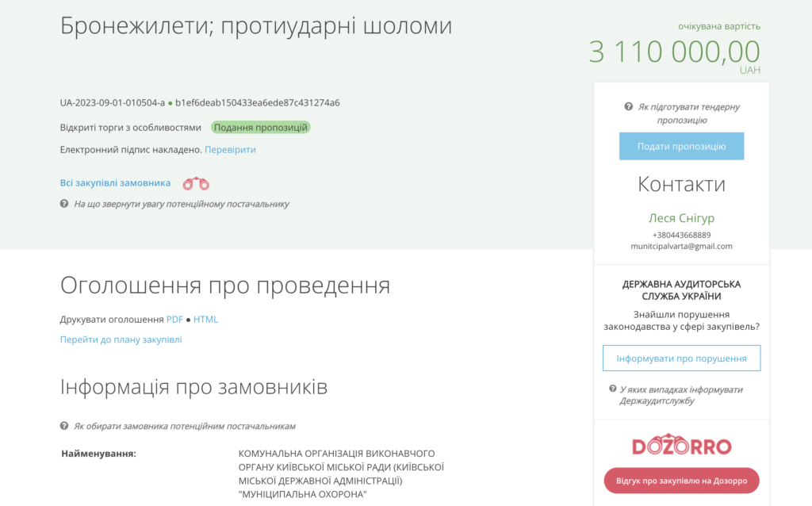Screen dimensions: 812x506
Task: Click the email munitcipalvarta@gmail.com
Action: [x=681, y=247]
